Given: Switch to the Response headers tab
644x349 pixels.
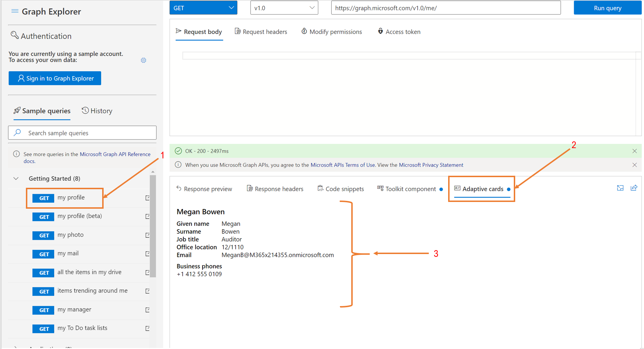Looking at the screenshot, I should point(275,189).
